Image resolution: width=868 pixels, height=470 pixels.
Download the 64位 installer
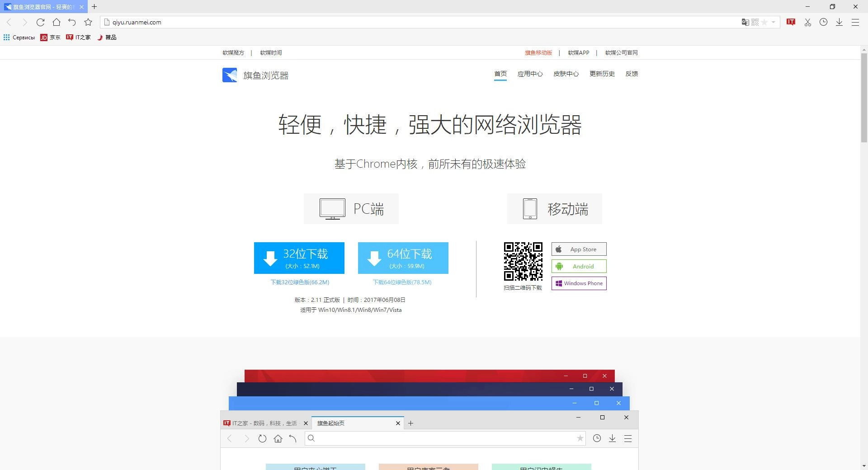pyautogui.click(x=403, y=258)
